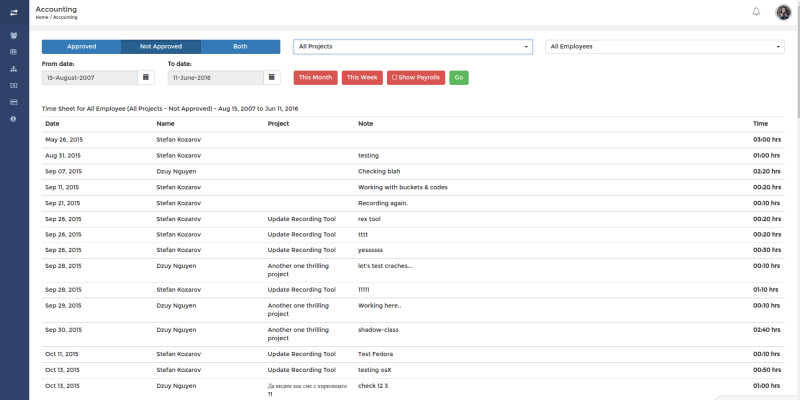800x400 pixels.
Task: Open the From date calendar picker
Action: pyautogui.click(x=146, y=78)
